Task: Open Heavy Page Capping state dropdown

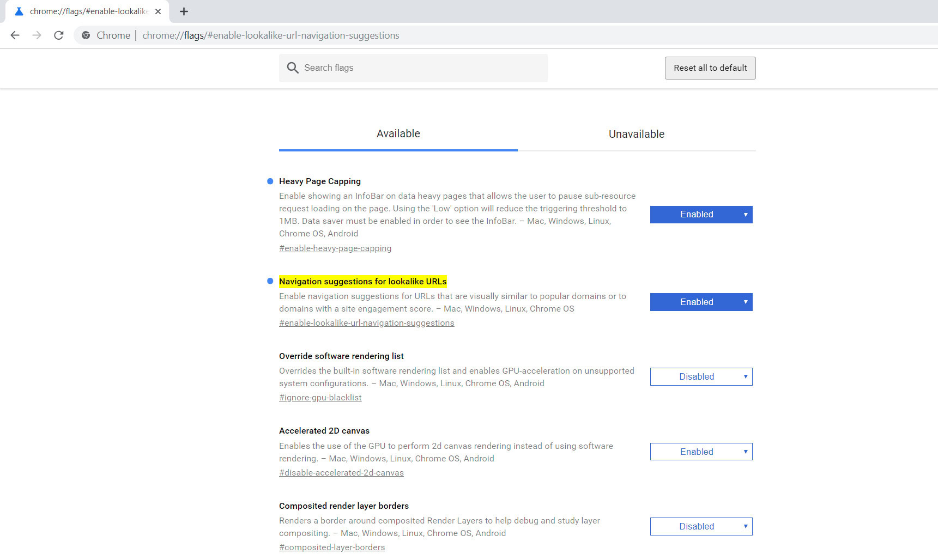Action: (x=701, y=215)
